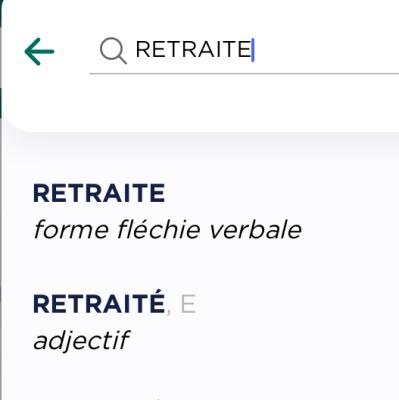Click the "forme fléchie verbale" description
The height and width of the screenshot is (400, 399).
pos(167,229)
